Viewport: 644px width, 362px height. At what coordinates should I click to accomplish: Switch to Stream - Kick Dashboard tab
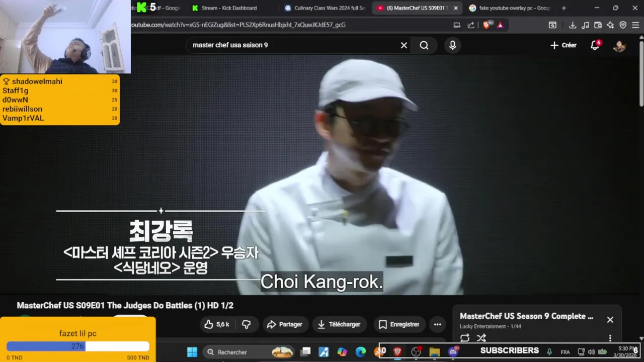click(x=229, y=8)
